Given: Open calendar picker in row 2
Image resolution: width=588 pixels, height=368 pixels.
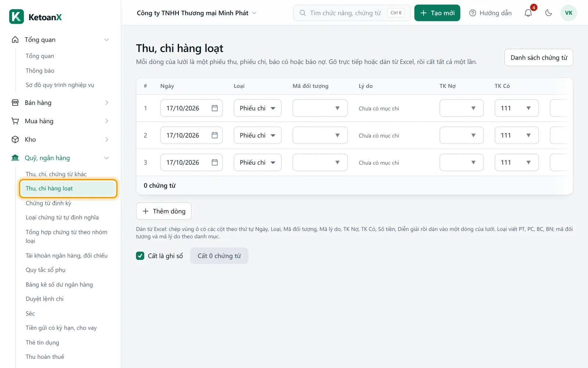Looking at the screenshot, I should tap(215, 135).
